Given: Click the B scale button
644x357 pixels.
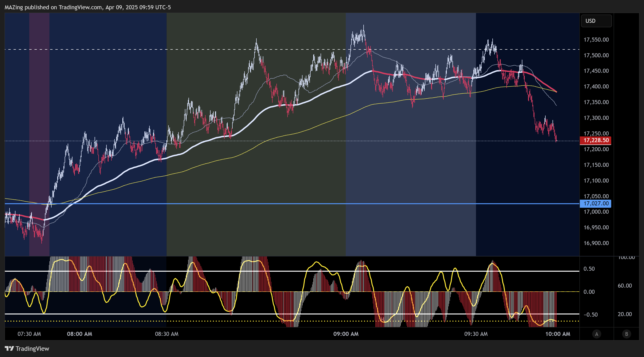Looking at the screenshot, I should tap(626, 334).
